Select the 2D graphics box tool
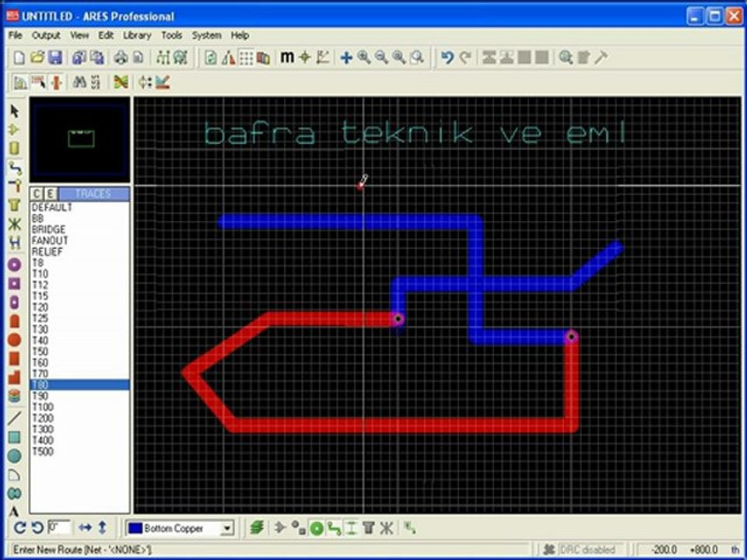747x560 pixels. [x=14, y=437]
